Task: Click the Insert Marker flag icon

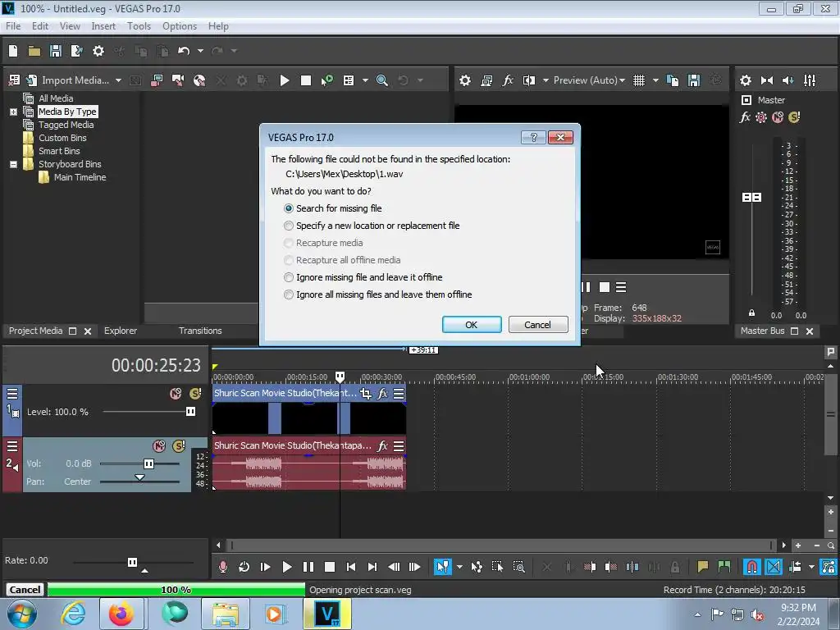Action: pos(702,567)
